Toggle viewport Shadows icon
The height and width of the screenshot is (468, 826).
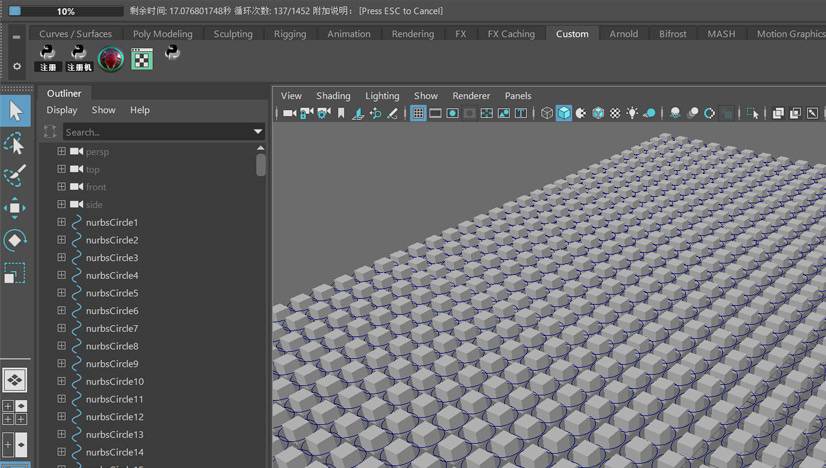pos(650,113)
